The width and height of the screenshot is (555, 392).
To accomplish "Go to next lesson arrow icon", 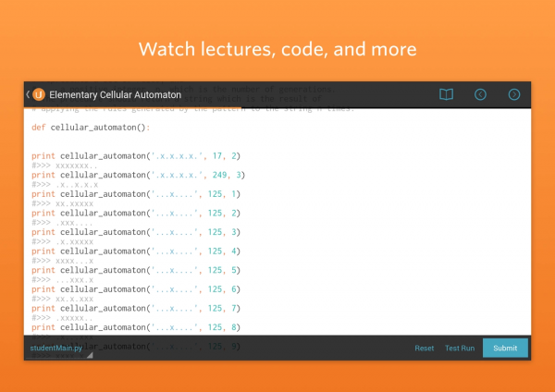I will 514,94.
